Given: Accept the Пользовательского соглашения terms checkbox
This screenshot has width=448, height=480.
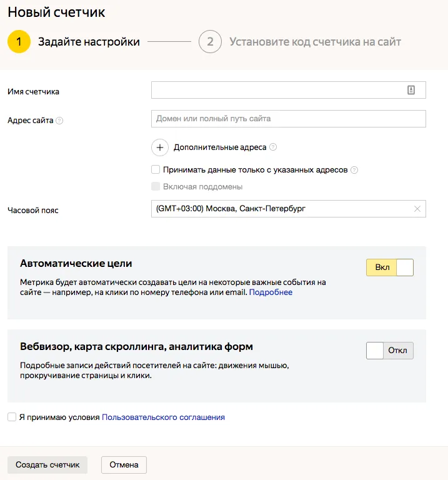Looking at the screenshot, I should pos(12,417).
